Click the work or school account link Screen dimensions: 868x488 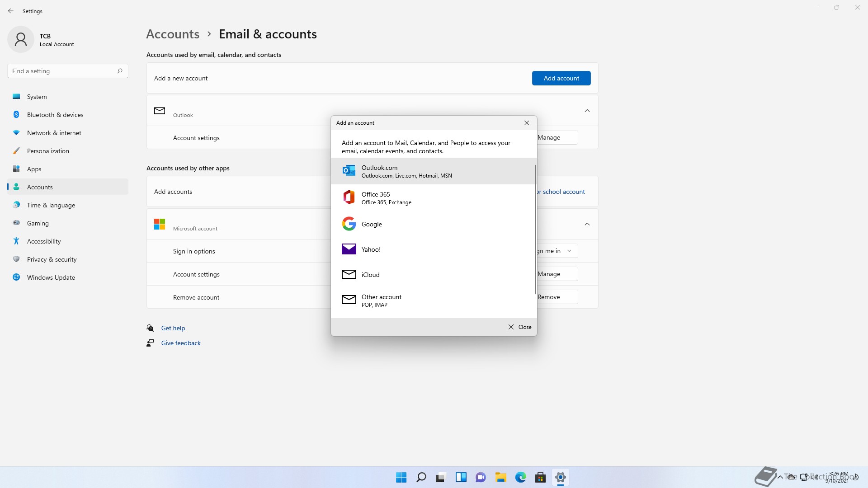click(561, 192)
